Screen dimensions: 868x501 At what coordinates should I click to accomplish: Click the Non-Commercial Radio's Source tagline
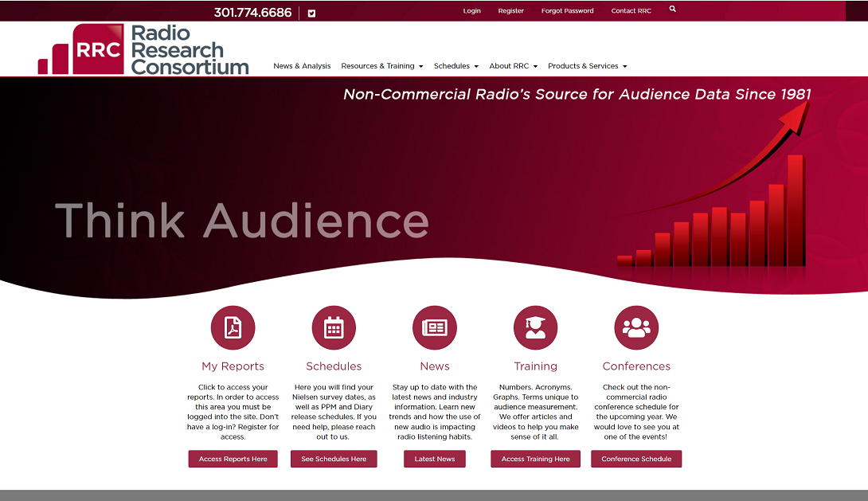(x=577, y=94)
